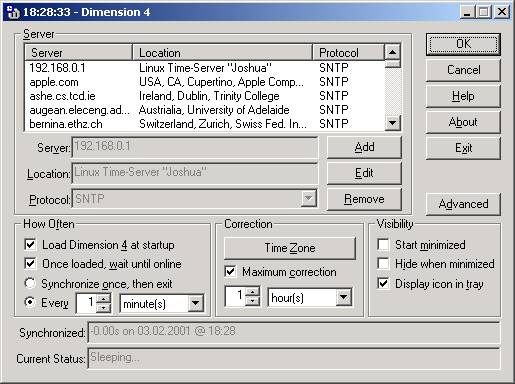
Task: Decrease maximum correction value with down arrow
Action: click(252, 301)
